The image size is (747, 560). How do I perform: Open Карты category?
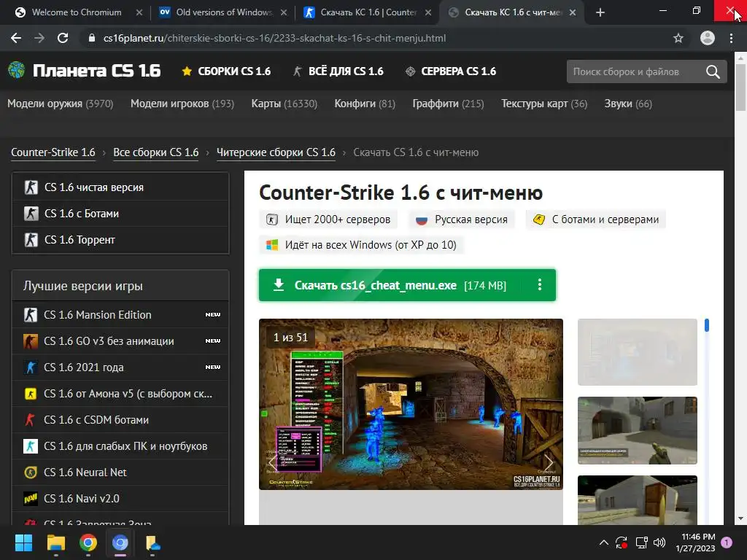coord(284,104)
